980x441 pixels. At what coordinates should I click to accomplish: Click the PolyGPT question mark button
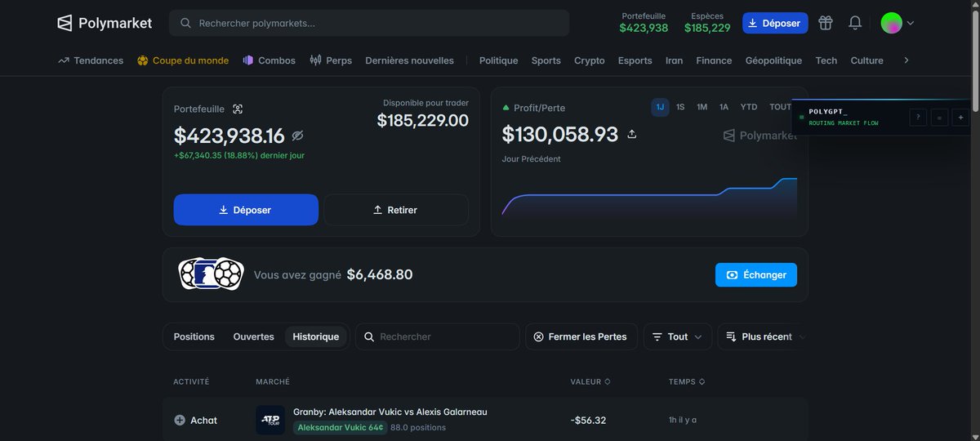918,118
